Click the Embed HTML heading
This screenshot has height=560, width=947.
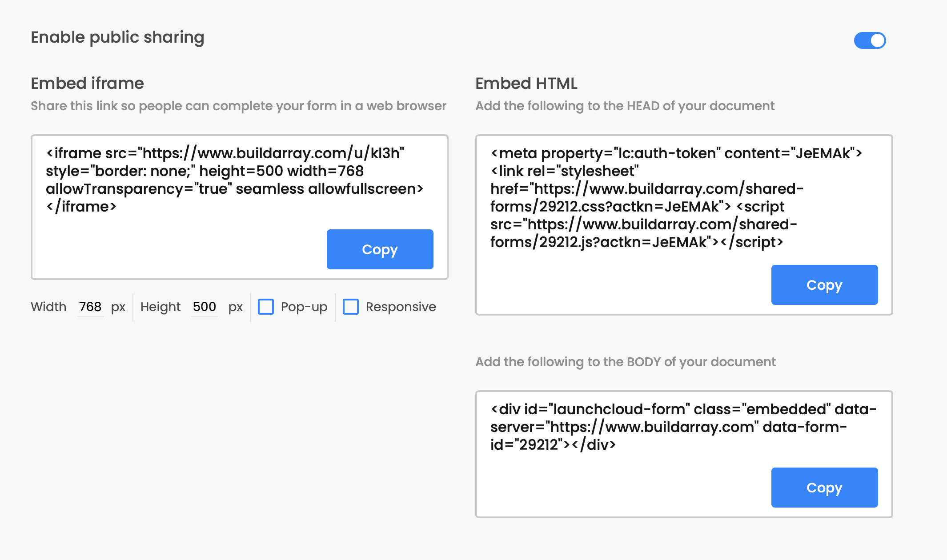(x=526, y=83)
